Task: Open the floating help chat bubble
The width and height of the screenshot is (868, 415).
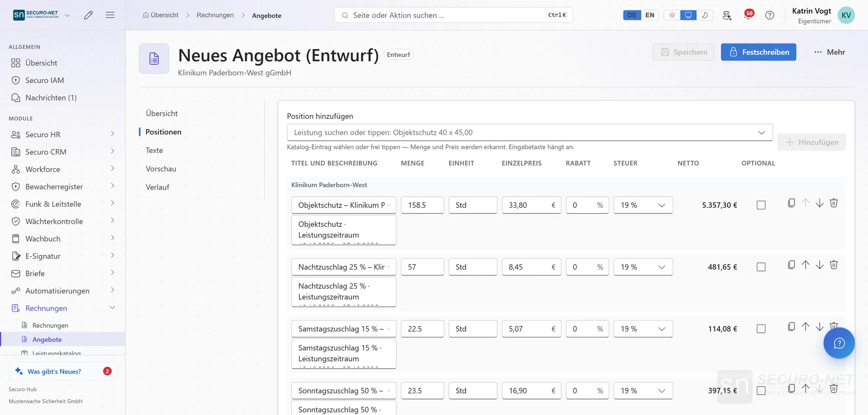Action: [x=839, y=343]
